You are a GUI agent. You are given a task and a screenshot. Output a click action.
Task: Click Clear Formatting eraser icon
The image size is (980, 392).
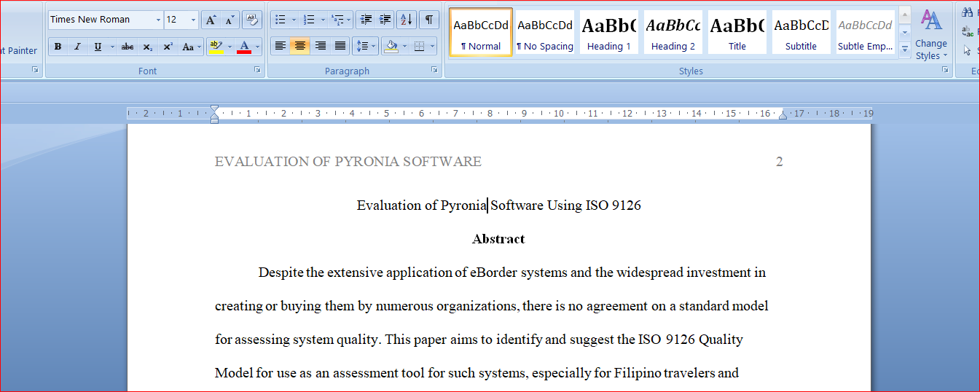[x=252, y=20]
